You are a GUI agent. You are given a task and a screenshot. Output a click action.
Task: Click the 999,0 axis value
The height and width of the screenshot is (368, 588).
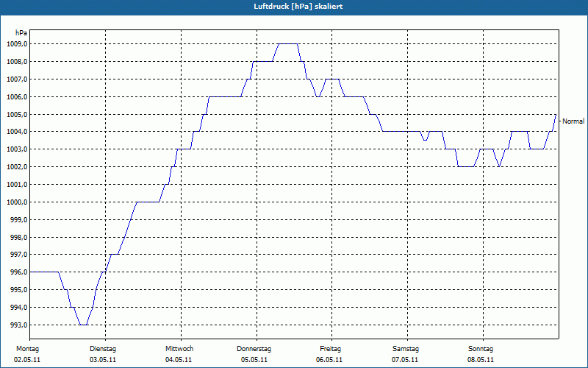click(x=18, y=219)
